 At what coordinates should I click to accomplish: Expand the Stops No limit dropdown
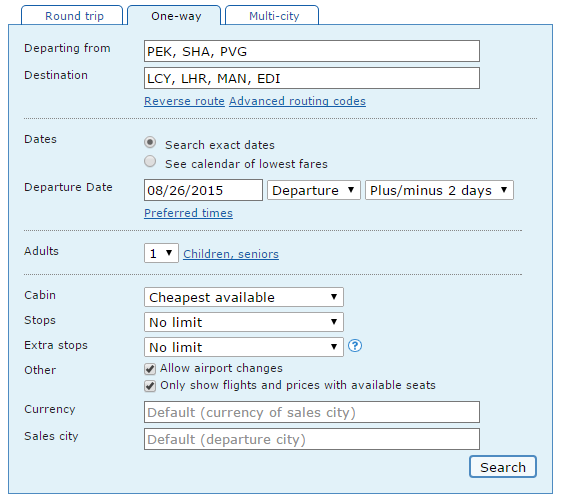(244, 322)
